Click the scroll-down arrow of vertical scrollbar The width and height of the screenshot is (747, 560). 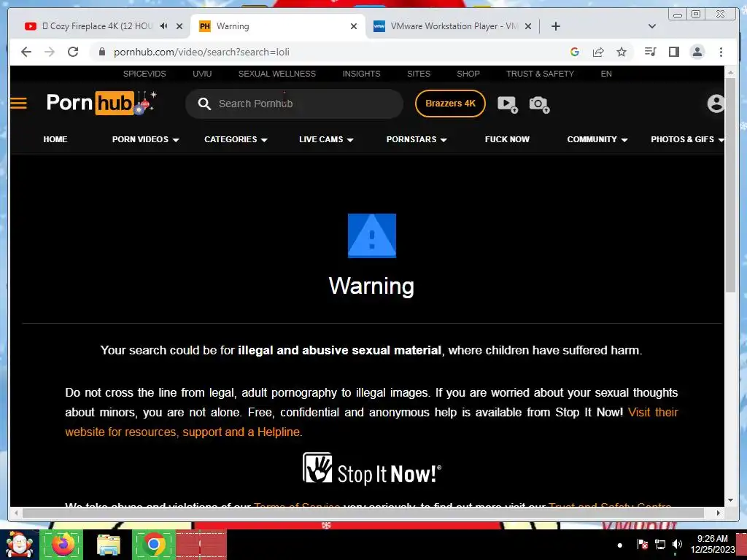click(x=730, y=500)
